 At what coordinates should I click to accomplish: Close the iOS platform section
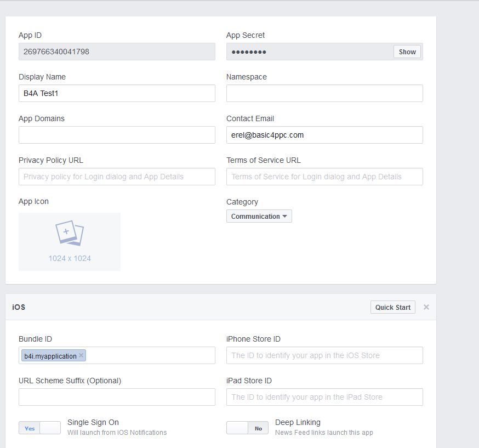click(x=426, y=307)
